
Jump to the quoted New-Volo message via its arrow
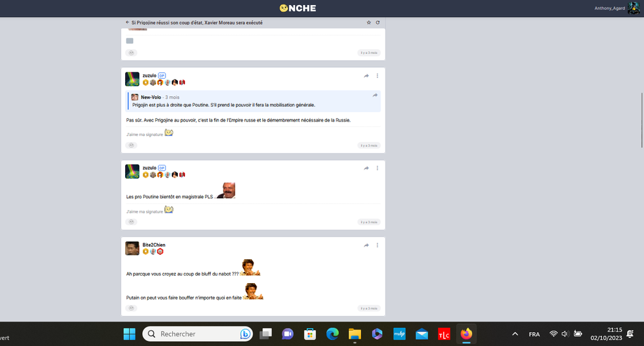pyautogui.click(x=375, y=96)
